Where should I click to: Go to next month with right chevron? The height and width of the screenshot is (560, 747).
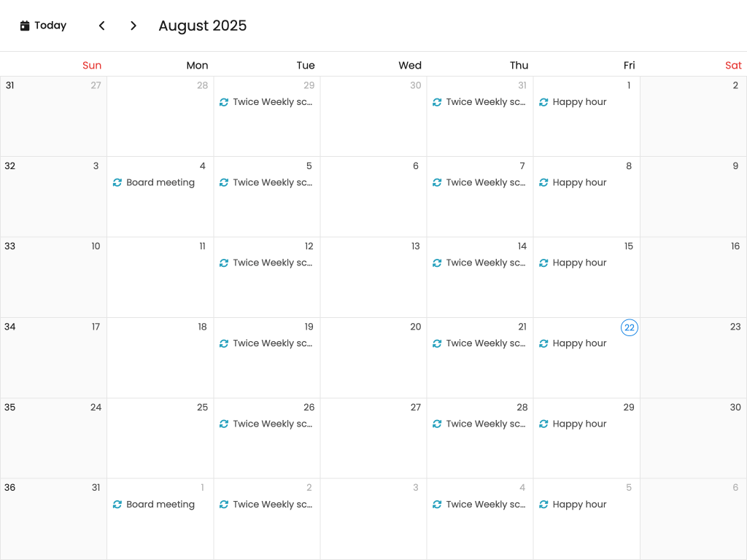click(x=133, y=26)
